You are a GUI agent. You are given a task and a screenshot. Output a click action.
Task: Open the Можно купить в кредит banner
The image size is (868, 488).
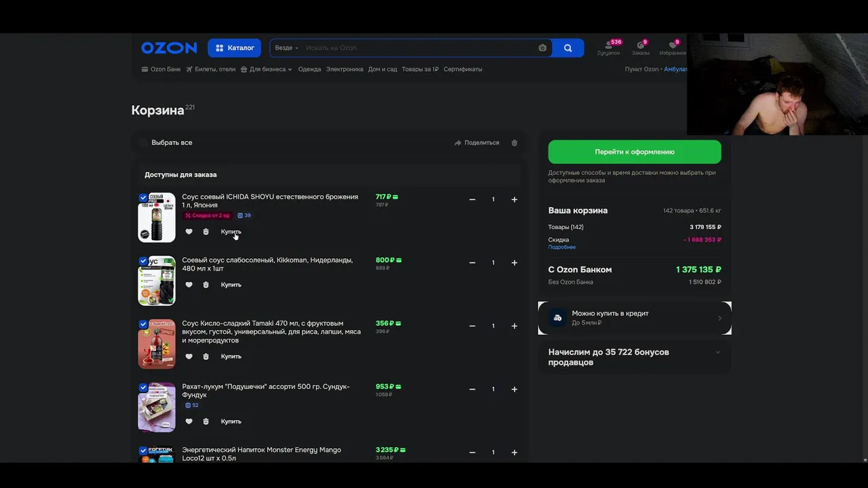coord(635,318)
